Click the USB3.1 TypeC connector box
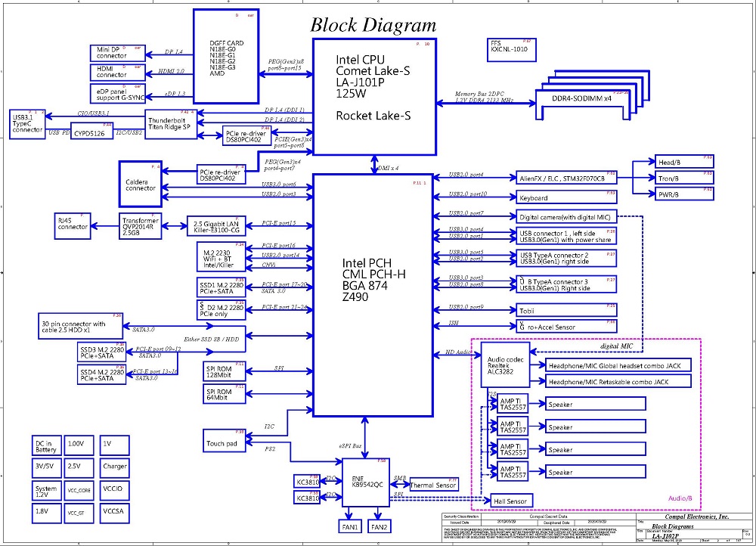This screenshot has height=546, width=756. click(x=27, y=124)
